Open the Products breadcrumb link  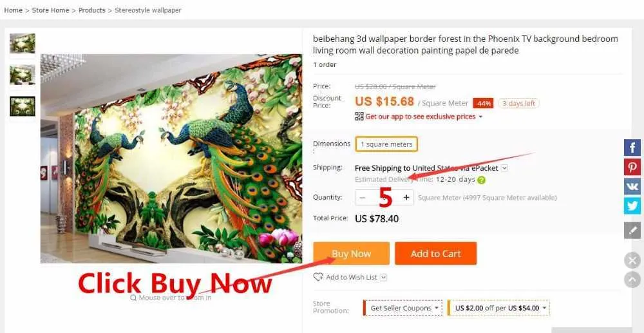coord(92,10)
